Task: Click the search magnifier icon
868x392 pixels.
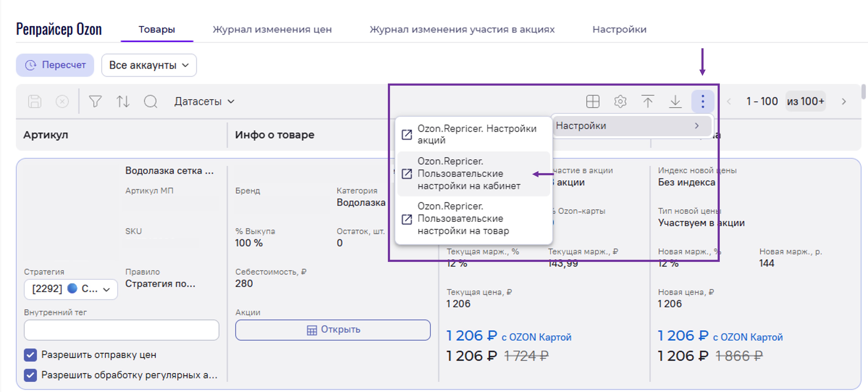Action: pos(150,101)
